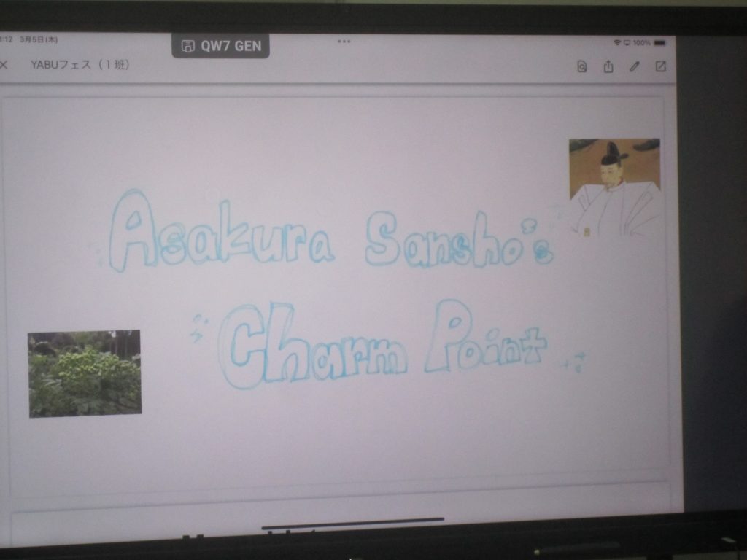Tap the sparkle doodle left of Charm
The height and width of the screenshot is (560, 747).
198,327
